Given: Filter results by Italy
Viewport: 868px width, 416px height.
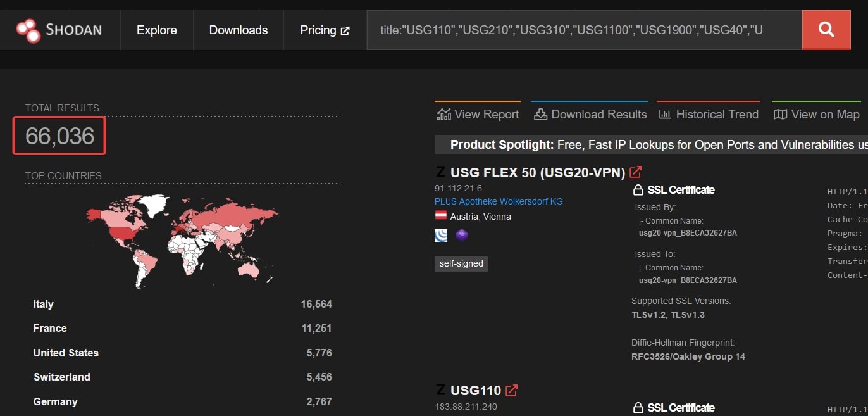Looking at the screenshot, I should click(44, 304).
